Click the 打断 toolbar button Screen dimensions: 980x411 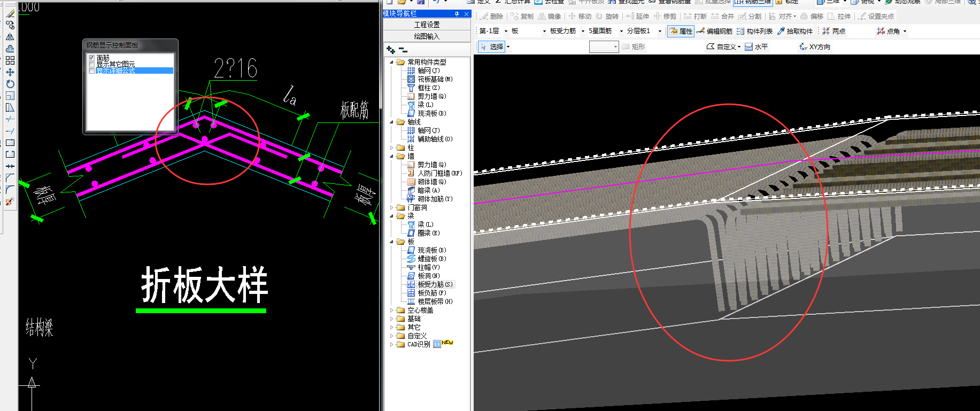click(x=695, y=16)
